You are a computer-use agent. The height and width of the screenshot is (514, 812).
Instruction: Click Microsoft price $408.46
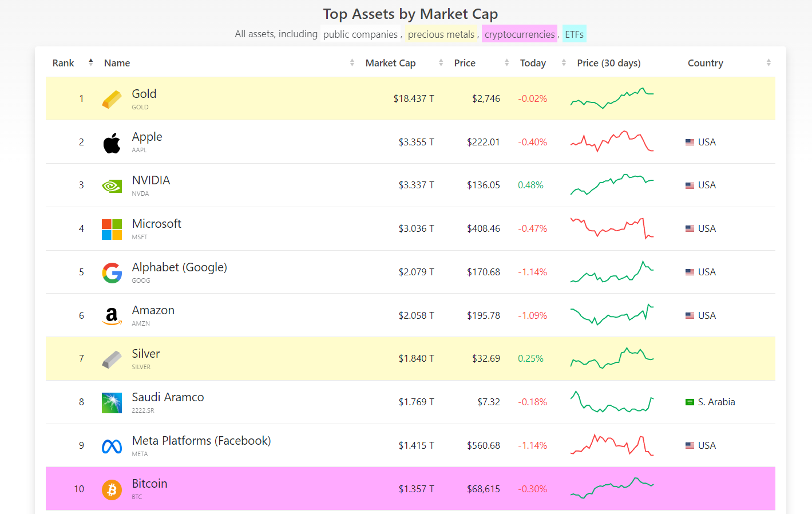pyautogui.click(x=484, y=228)
